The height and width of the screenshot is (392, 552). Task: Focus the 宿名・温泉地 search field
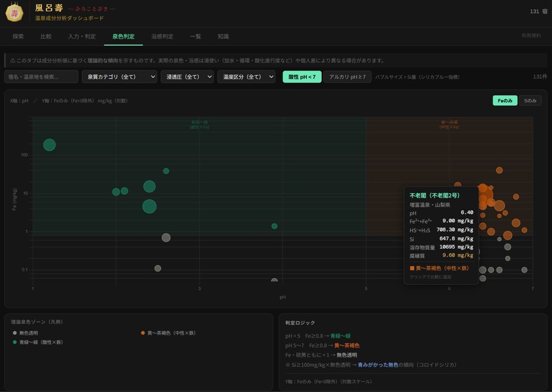(x=41, y=77)
